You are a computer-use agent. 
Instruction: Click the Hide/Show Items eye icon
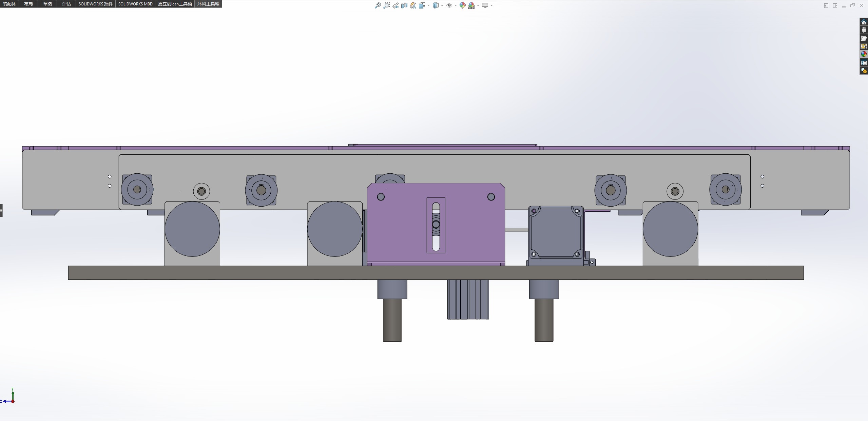(449, 5)
